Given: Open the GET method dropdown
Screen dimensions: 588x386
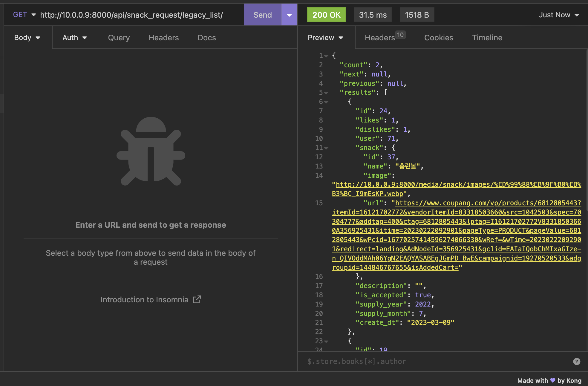Looking at the screenshot, I should coord(24,15).
